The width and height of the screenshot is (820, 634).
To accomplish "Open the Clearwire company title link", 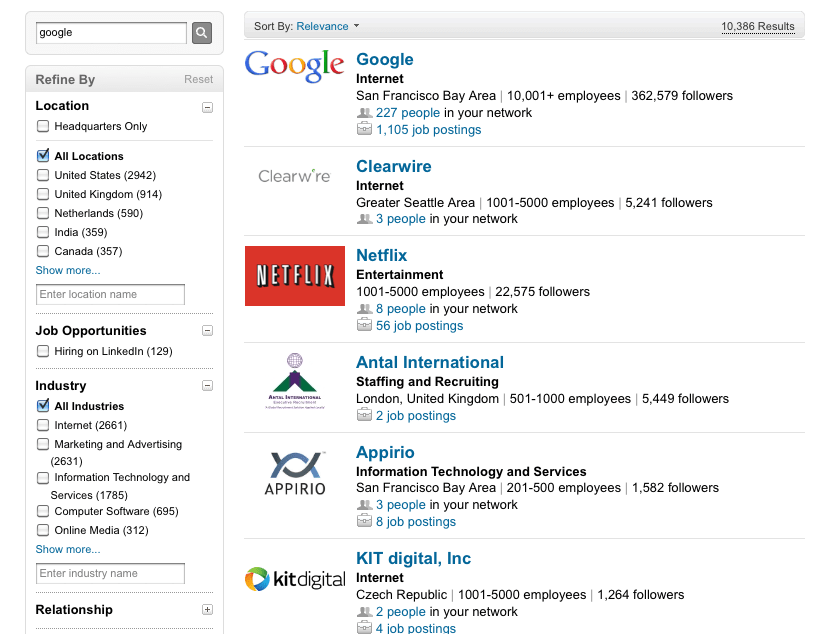I will 394,166.
